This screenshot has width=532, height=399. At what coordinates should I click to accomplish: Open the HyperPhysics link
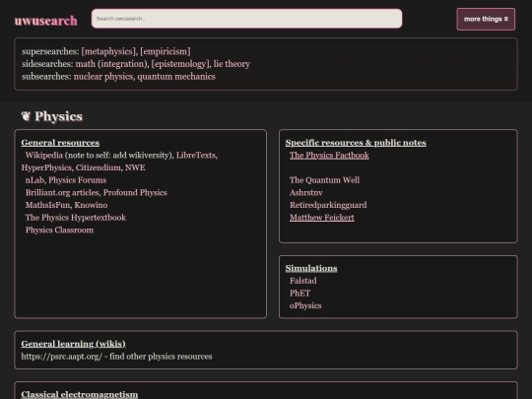46,167
